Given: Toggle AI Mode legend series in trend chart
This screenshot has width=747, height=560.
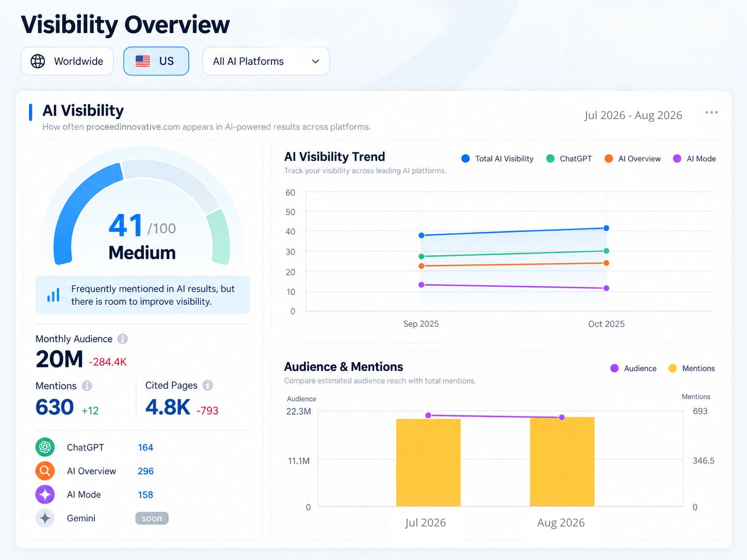Looking at the screenshot, I should (x=694, y=159).
